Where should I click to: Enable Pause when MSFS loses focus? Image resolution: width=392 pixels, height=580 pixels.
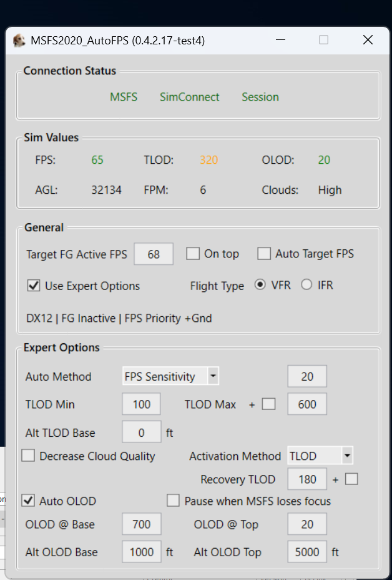(173, 501)
